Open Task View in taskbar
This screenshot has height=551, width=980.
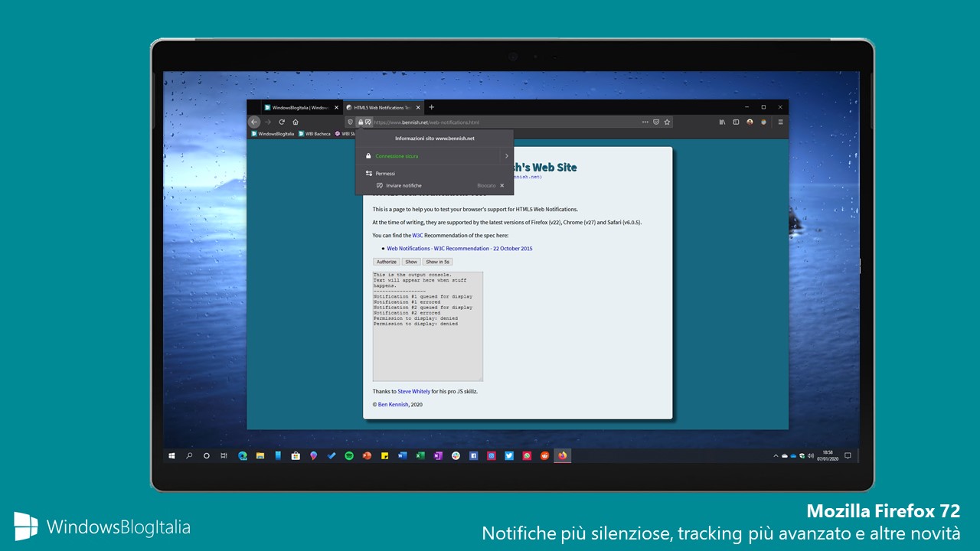pyautogui.click(x=224, y=455)
